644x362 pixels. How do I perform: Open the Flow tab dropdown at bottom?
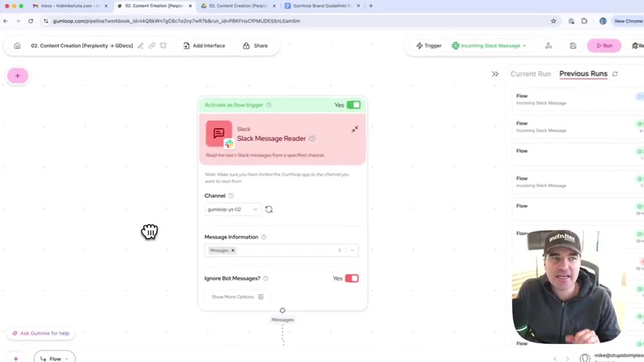pos(54,358)
